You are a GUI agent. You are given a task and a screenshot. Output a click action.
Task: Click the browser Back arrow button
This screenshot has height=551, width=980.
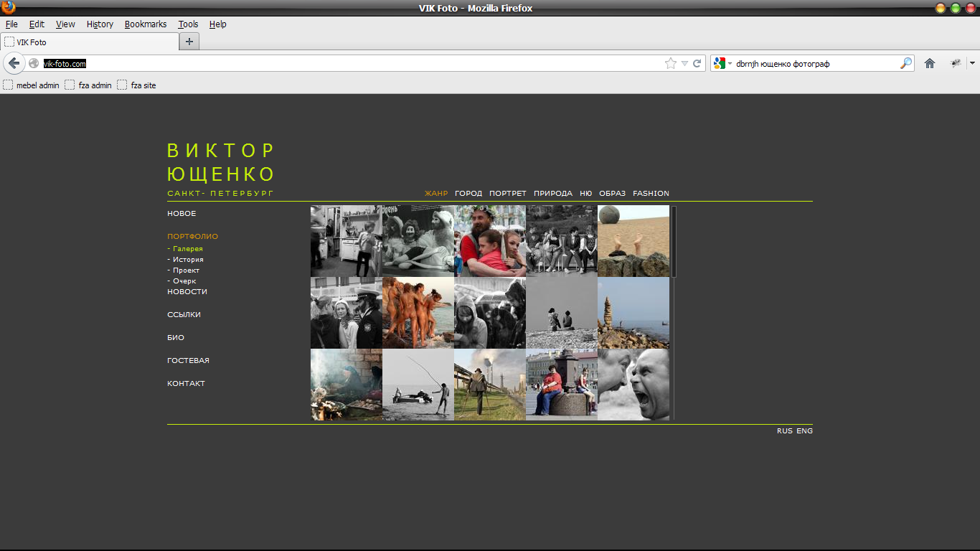pyautogui.click(x=14, y=63)
